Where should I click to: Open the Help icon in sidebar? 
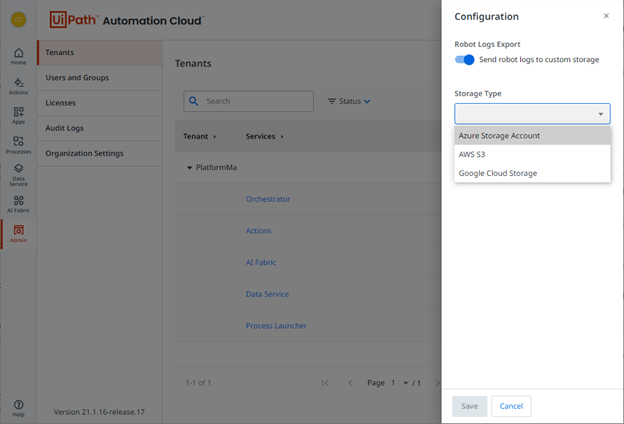tap(18, 408)
